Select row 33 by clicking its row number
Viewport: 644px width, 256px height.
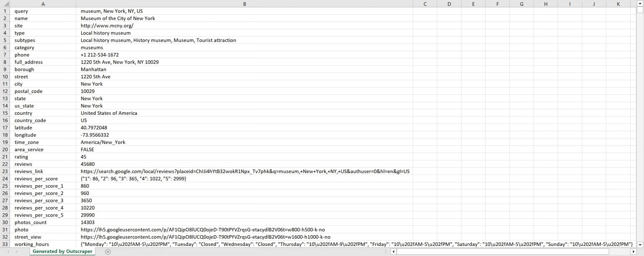tap(5, 244)
